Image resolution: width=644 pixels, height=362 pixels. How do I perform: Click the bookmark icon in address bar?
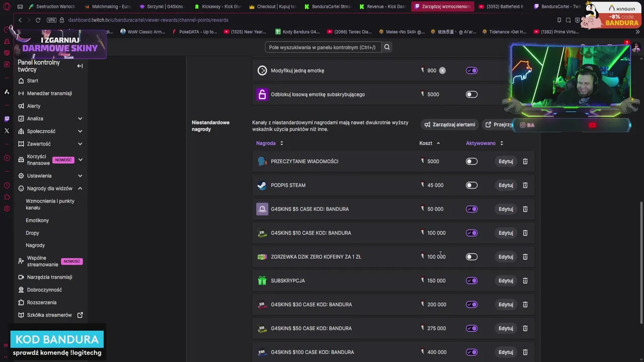click(x=559, y=20)
